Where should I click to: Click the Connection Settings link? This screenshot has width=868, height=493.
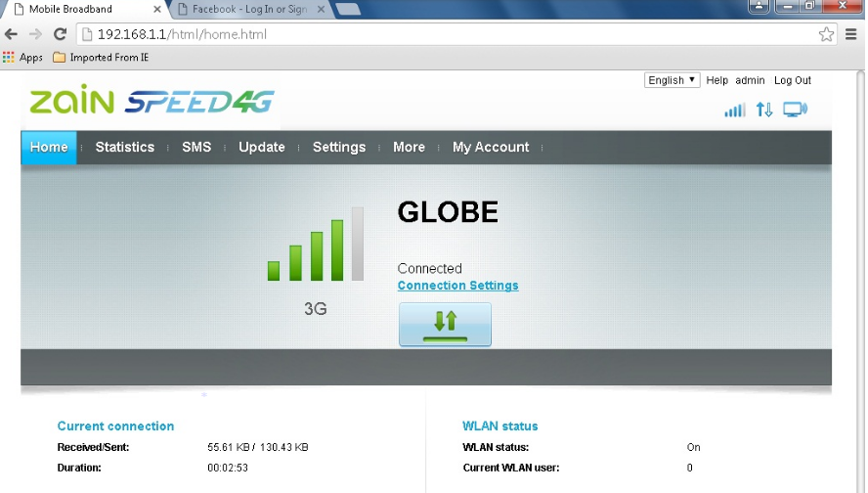point(457,286)
